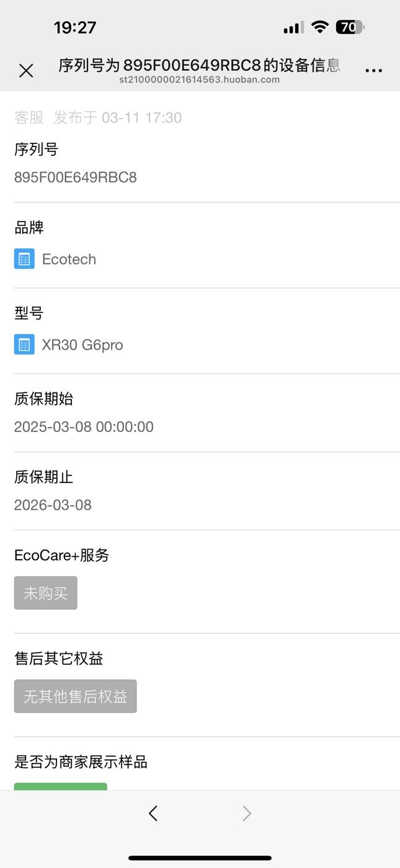The image size is (400, 868).
Task: Open the three-dot more options menu
Action: tap(373, 71)
